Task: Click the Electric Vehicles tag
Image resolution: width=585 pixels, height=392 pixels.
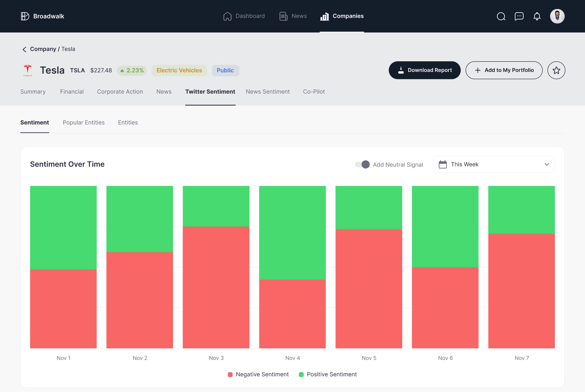Action: pos(179,71)
